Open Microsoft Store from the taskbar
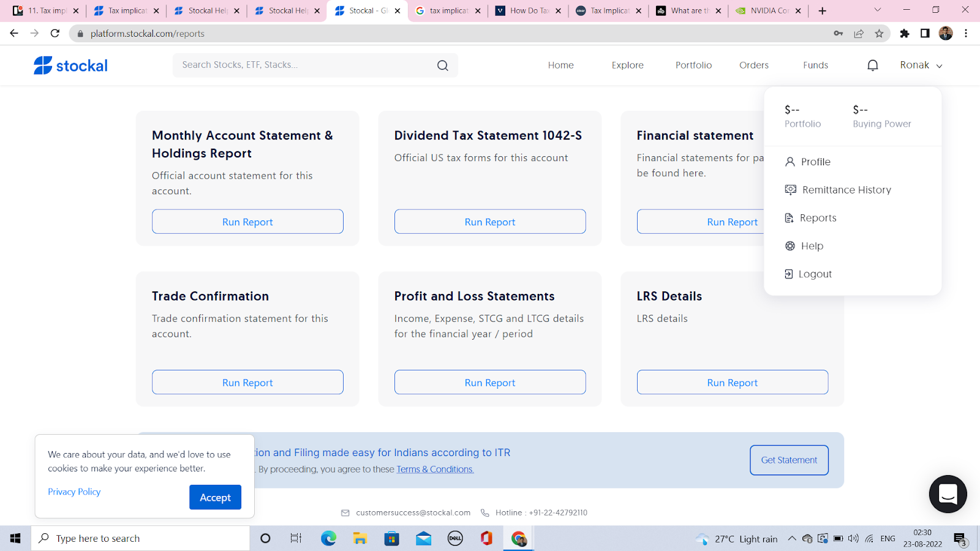Screen dimensions: 980x551 (x=391, y=538)
